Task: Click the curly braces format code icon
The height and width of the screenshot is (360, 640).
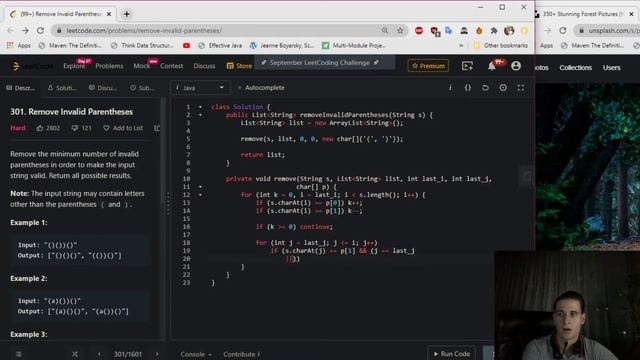Action: coord(468,88)
